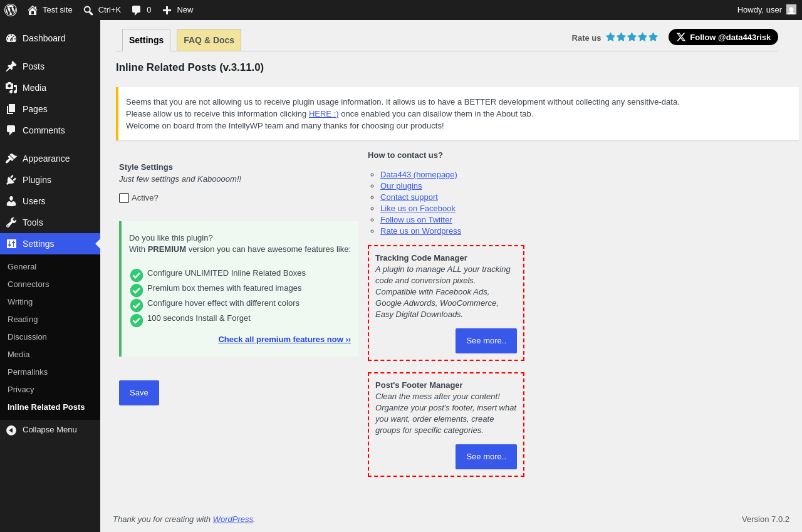The width and height of the screenshot is (802, 532).
Task: Open the Ctrl+K command palette label
Action: [x=110, y=10]
